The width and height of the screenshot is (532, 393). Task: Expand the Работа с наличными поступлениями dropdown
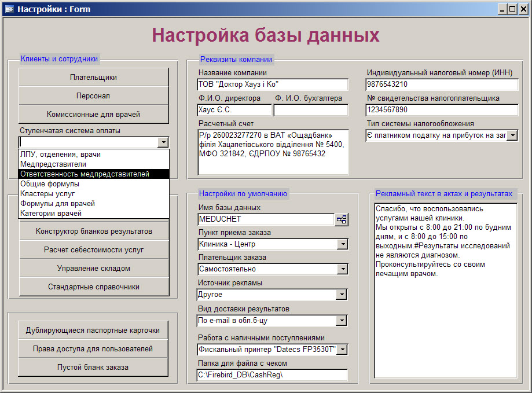[x=343, y=349]
